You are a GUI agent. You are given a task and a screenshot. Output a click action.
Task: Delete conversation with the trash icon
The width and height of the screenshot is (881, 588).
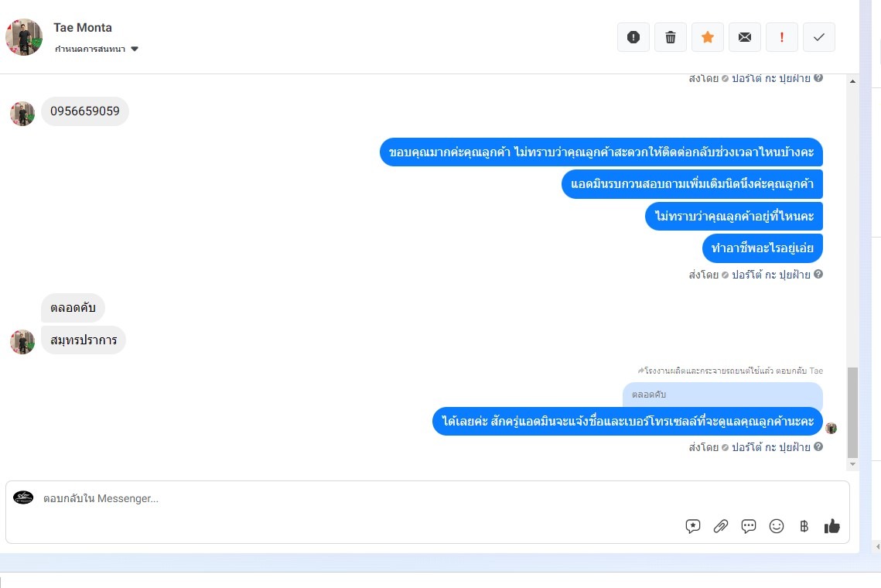pos(671,37)
